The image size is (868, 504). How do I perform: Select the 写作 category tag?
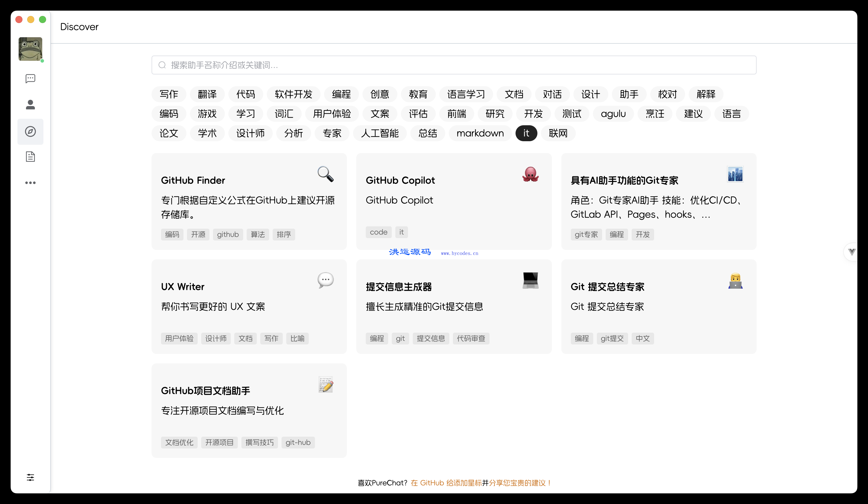[x=169, y=94]
